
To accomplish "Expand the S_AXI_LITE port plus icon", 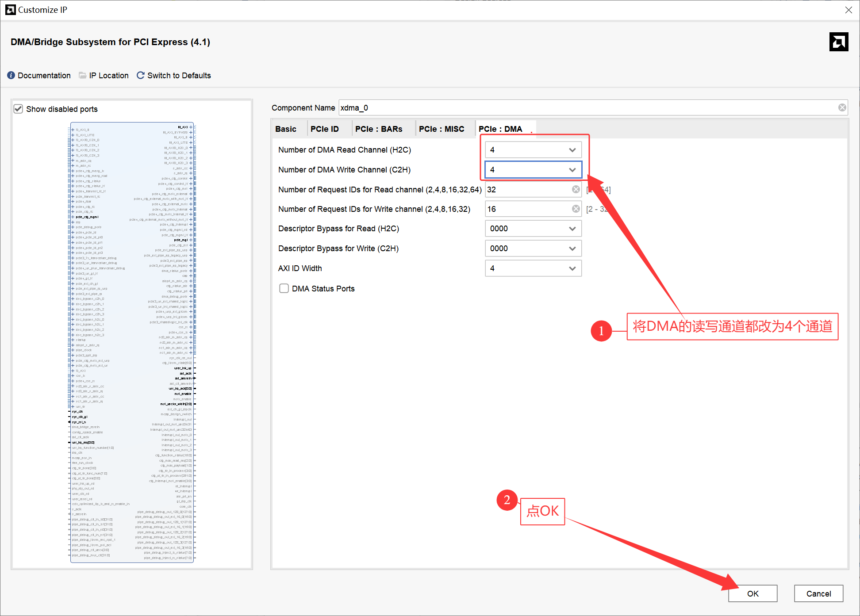I will pos(73,135).
